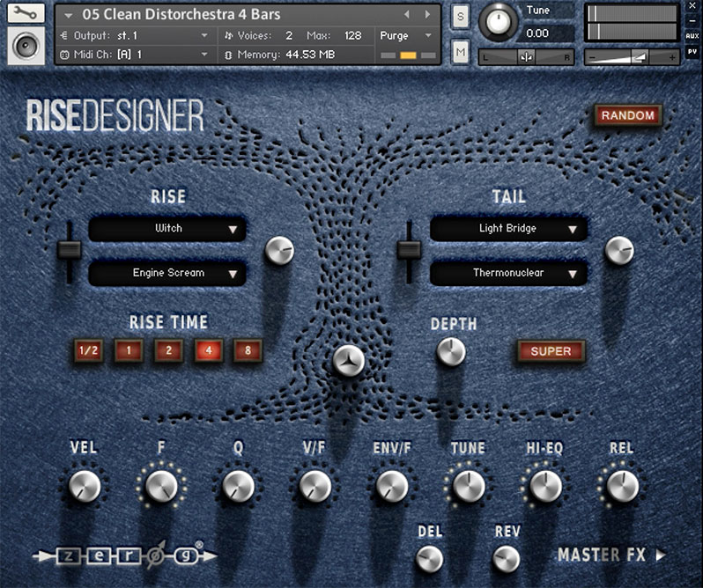Viewport: 703px width, 588px height.
Task: Open the Witch rise layer dropdown
Action: (167, 228)
